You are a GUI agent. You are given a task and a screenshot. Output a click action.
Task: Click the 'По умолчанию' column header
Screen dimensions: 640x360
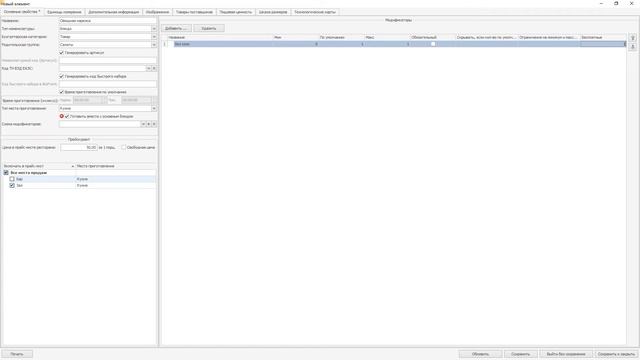tap(341, 37)
